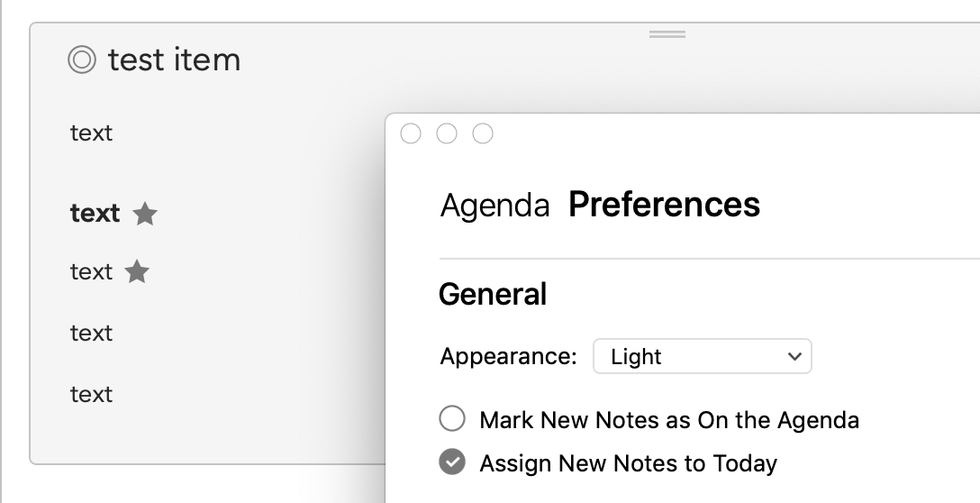Click the chevron arrow in the Appearance selector
980x503 pixels.
click(794, 357)
